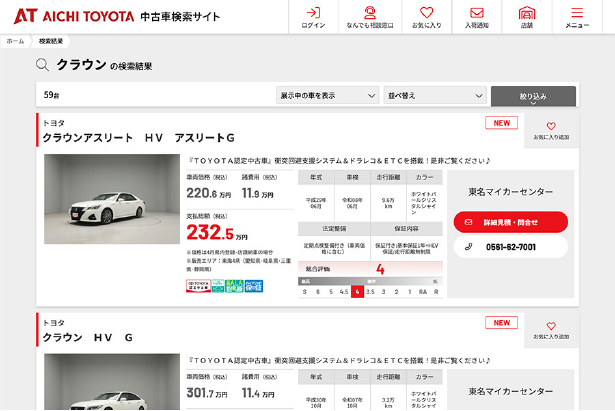Click the 検索結果 breadcrumb
This screenshot has width=615, height=411.
(x=51, y=41)
